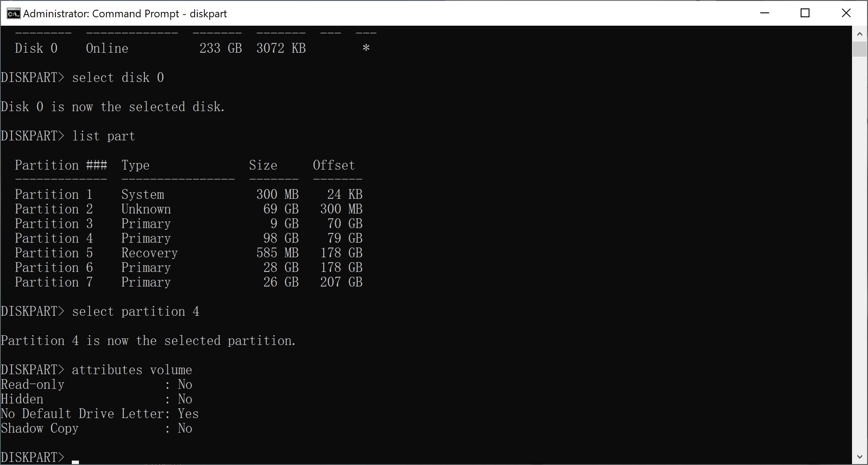Click the 'Partition 5' row label
The width and height of the screenshot is (868, 465).
(54, 253)
